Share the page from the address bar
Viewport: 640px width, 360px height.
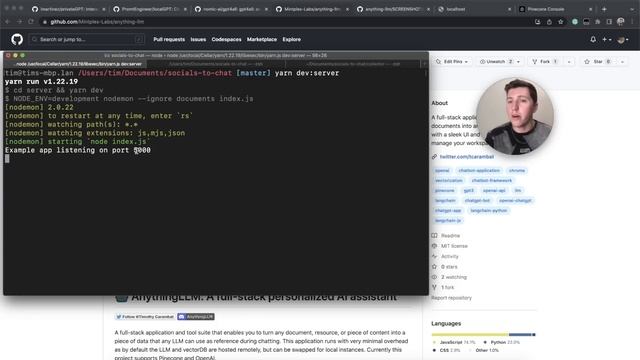click(x=549, y=22)
